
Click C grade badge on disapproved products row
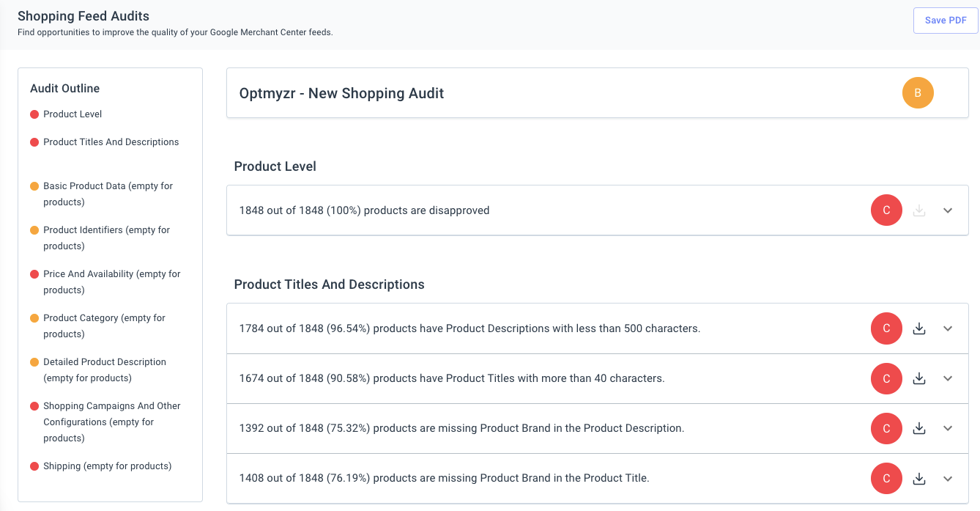886,210
